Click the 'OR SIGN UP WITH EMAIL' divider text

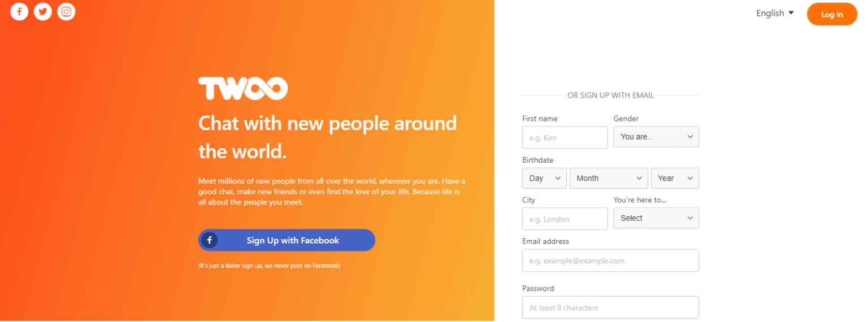coord(610,95)
